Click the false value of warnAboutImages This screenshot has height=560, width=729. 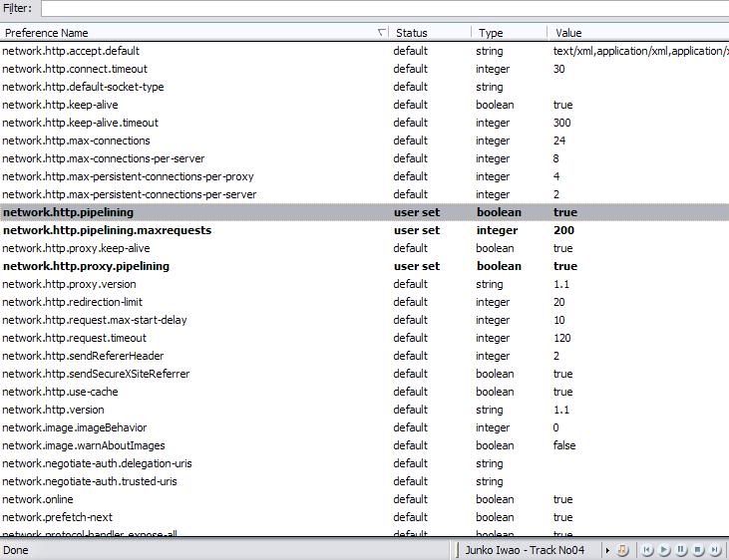(x=564, y=445)
